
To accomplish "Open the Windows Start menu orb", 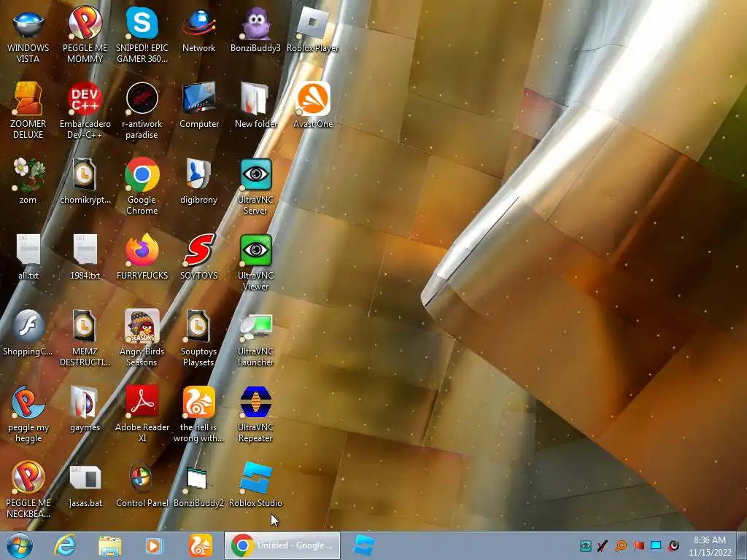I will pyautogui.click(x=20, y=545).
